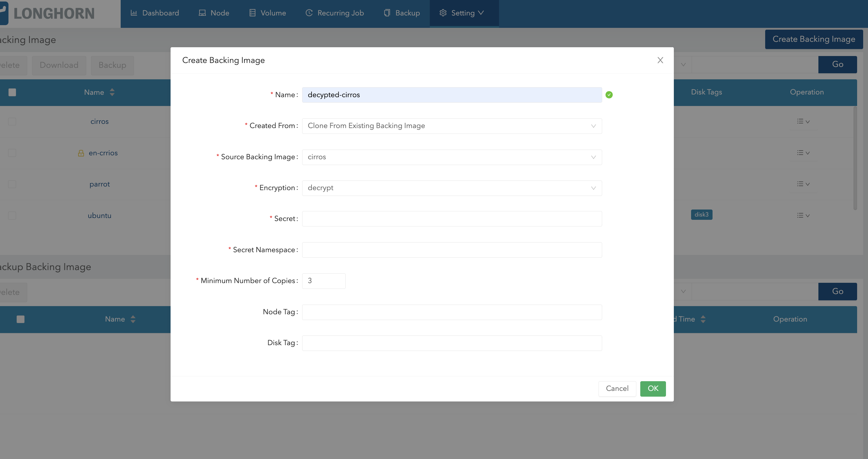Tick the checkbox for cirros row
Image resolution: width=868 pixels, height=459 pixels.
point(12,121)
